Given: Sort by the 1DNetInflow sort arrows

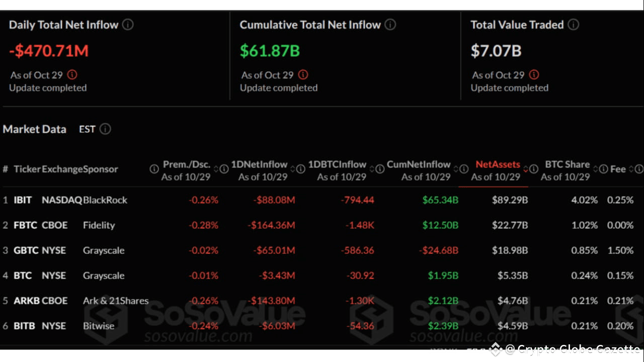Looking at the screenshot, I should [292, 169].
